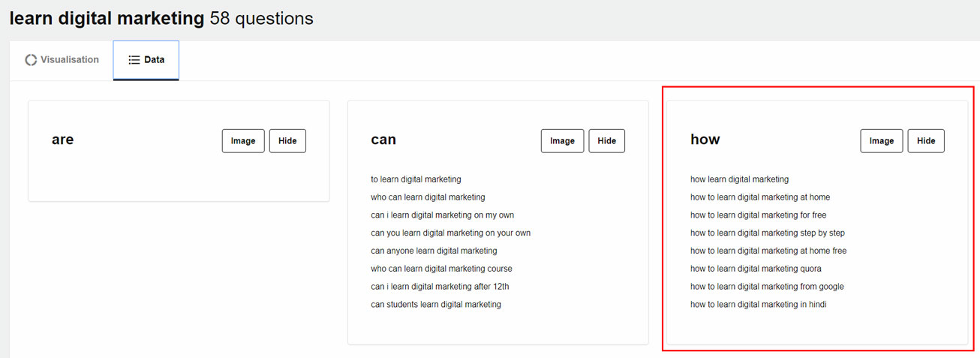Click 'can anyone learn digital marketing'

click(x=434, y=251)
